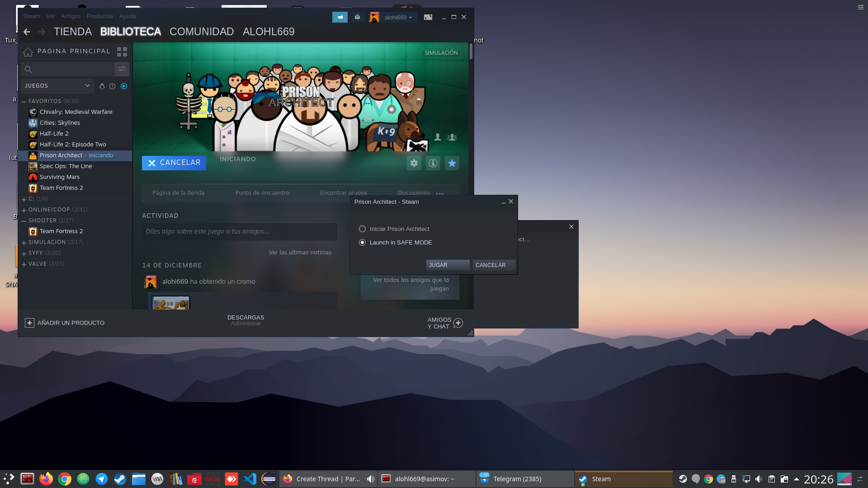The height and width of the screenshot is (488, 868).
Task: Open Página de la tienda link
Action: (178, 193)
